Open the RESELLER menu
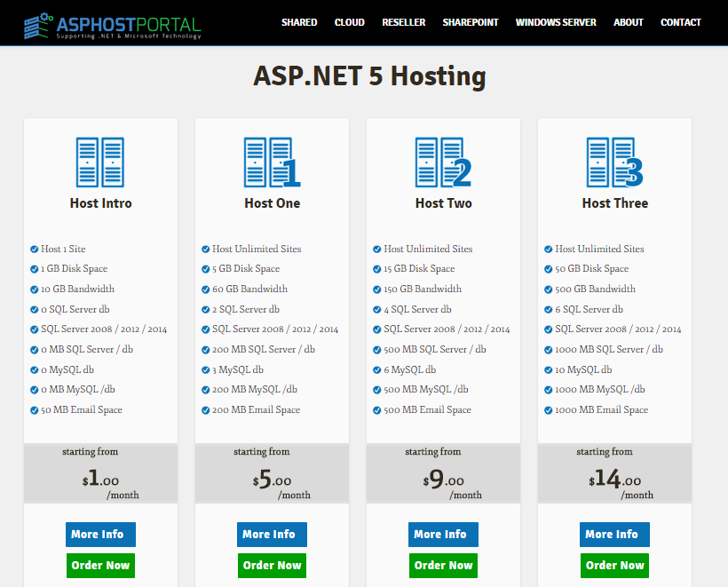The width and height of the screenshot is (728, 587). tap(403, 22)
